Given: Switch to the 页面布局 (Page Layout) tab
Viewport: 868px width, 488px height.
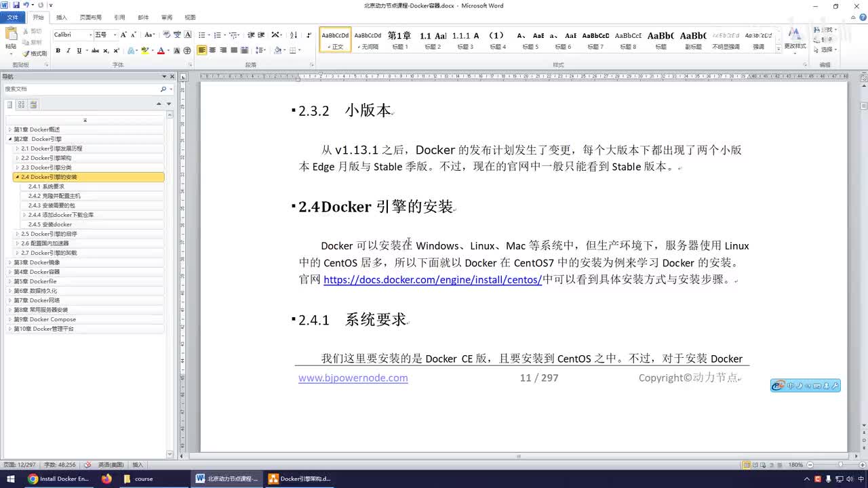Looking at the screenshot, I should pos(90,17).
